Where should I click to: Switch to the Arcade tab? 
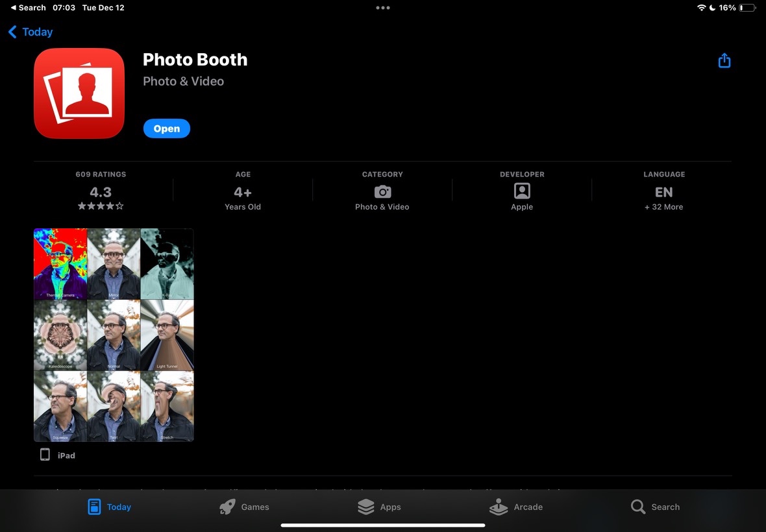(516, 507)
